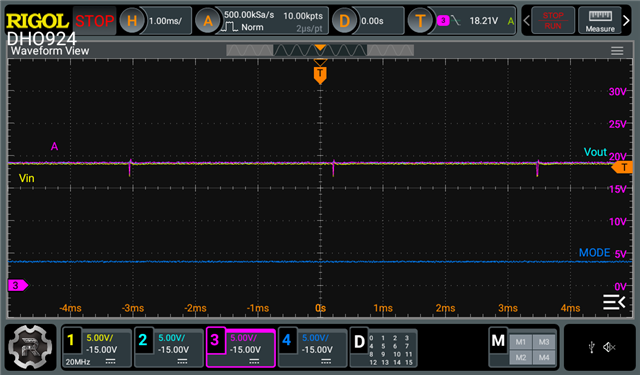
Task: Expand the result sidebar collapse icon
Action: 614,302
